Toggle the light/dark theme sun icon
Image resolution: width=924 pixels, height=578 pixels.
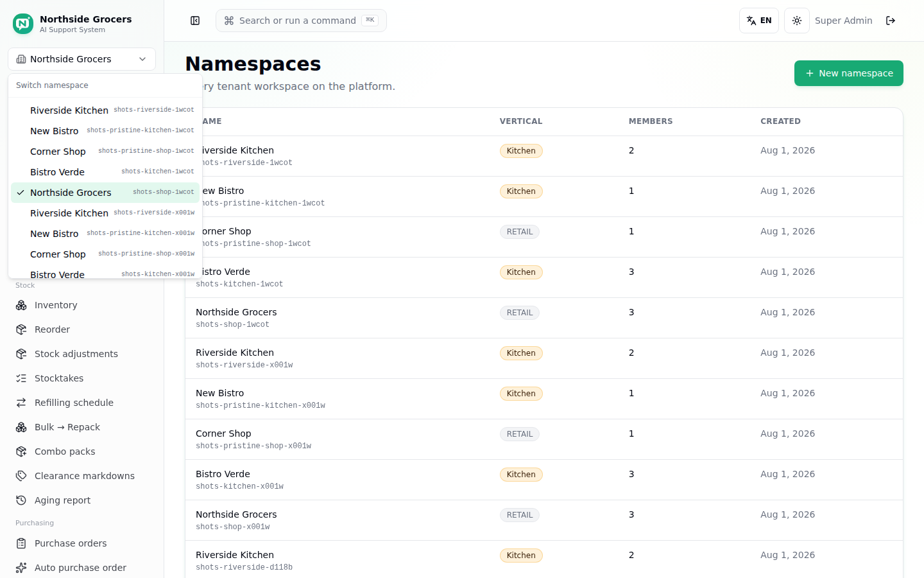point(797,21)
